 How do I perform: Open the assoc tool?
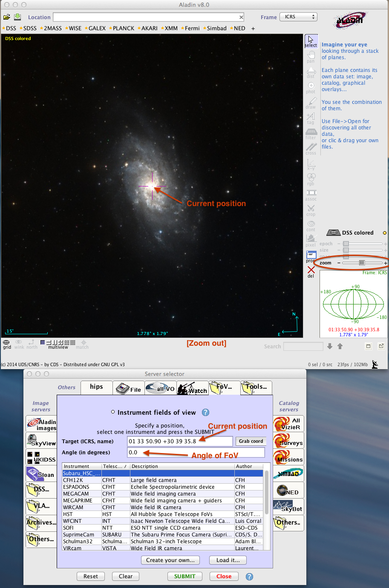(x=311, y=195)
